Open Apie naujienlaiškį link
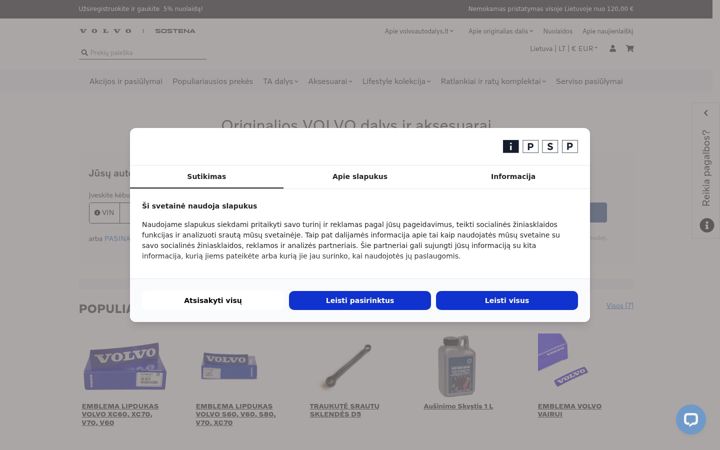Screen dimensions: 720x450 pos(608,31)
